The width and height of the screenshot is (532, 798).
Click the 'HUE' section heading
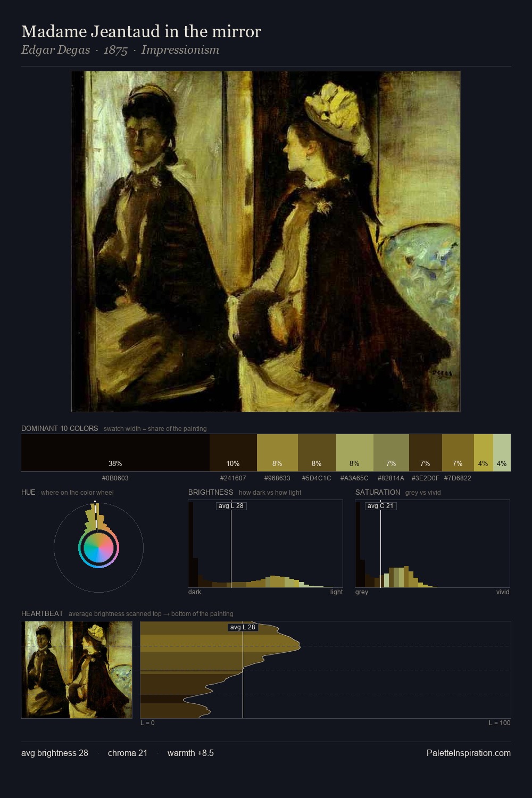pyautogui.click(x=28, y=492)
